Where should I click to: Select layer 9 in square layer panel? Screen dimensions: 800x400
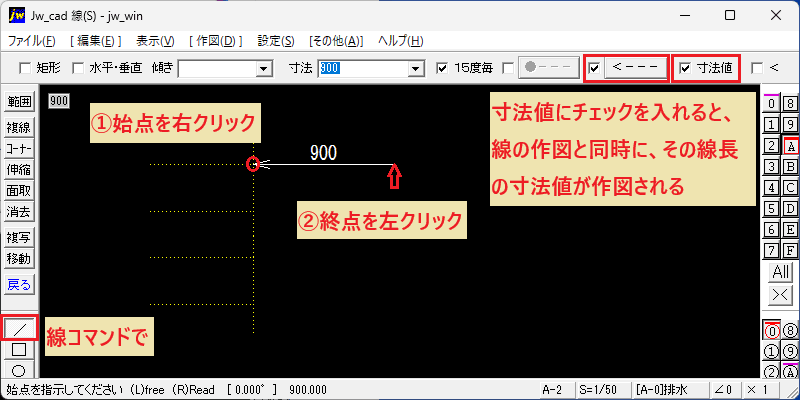click(790, 124)
